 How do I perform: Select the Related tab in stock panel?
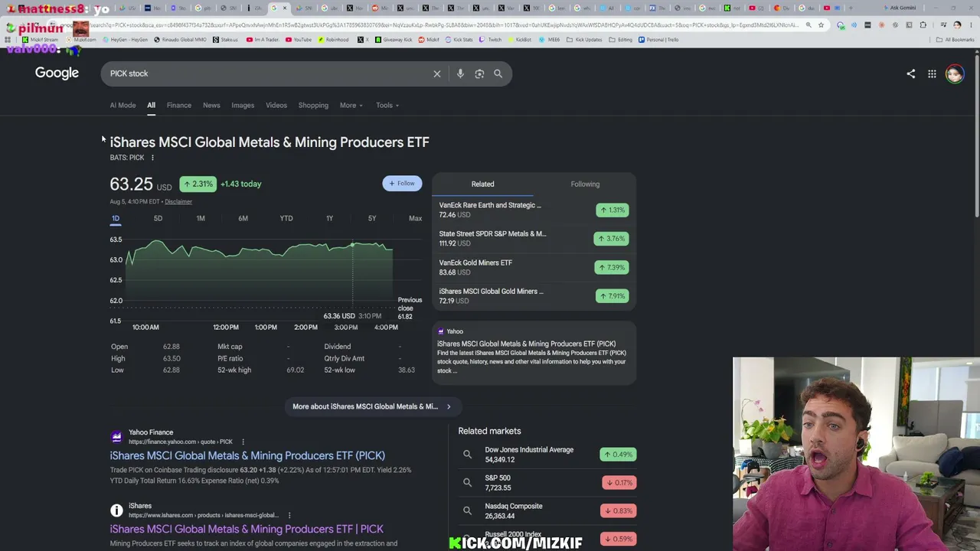point(482,184)
